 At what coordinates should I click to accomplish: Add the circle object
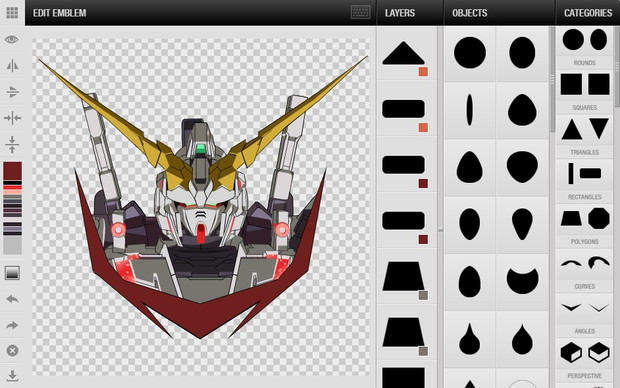click(470, 53)
